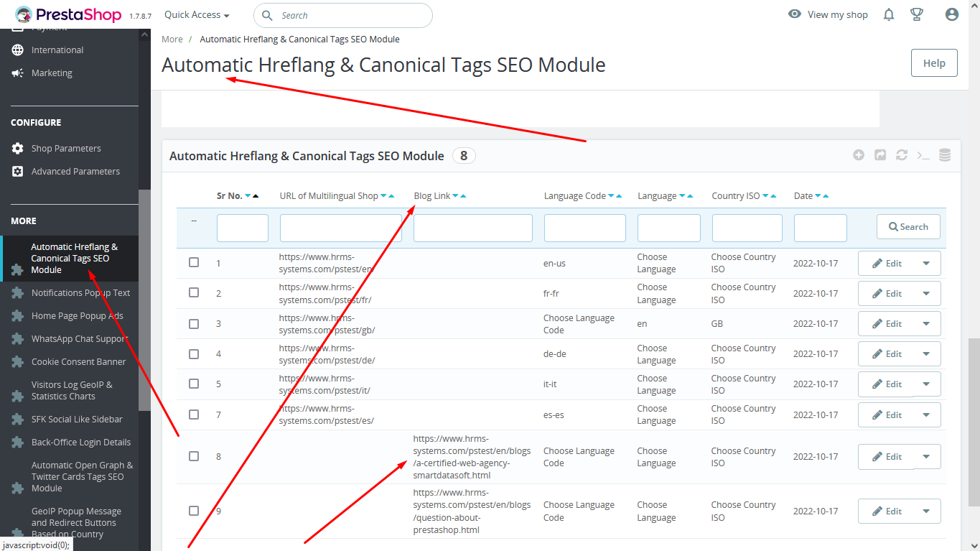980x551 pixels.
Task: Tick the checkbox for row Sr No. 1
Action: coord(194,262)
